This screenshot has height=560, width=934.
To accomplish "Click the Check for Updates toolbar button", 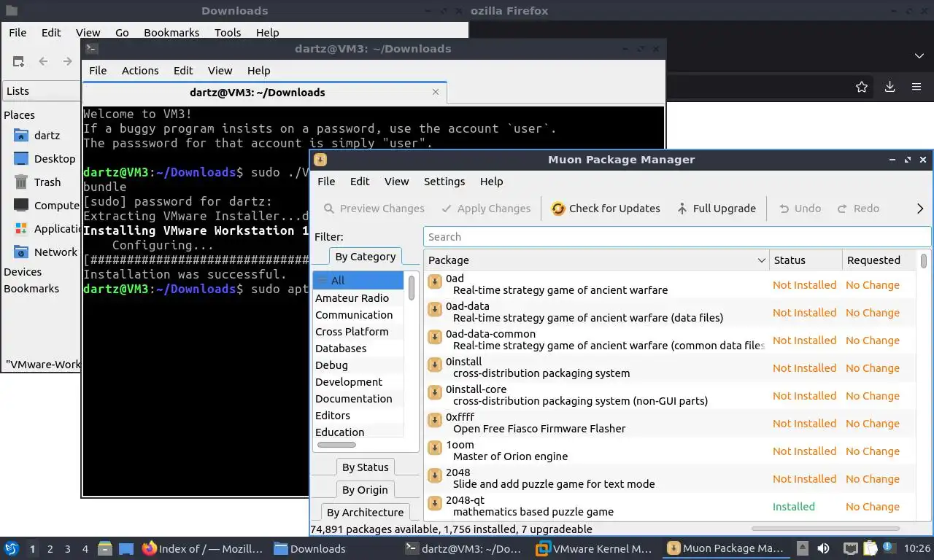I will [x=606, y=209].
